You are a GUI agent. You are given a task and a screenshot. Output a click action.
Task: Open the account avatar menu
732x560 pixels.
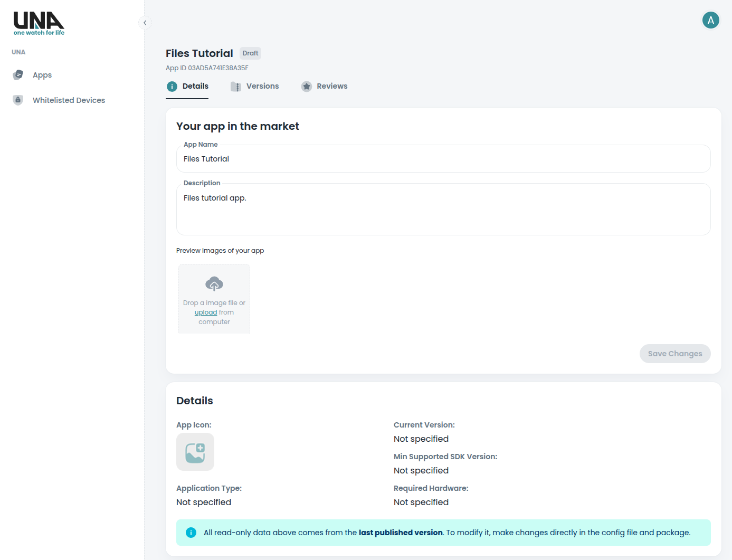tap(710, 20)
